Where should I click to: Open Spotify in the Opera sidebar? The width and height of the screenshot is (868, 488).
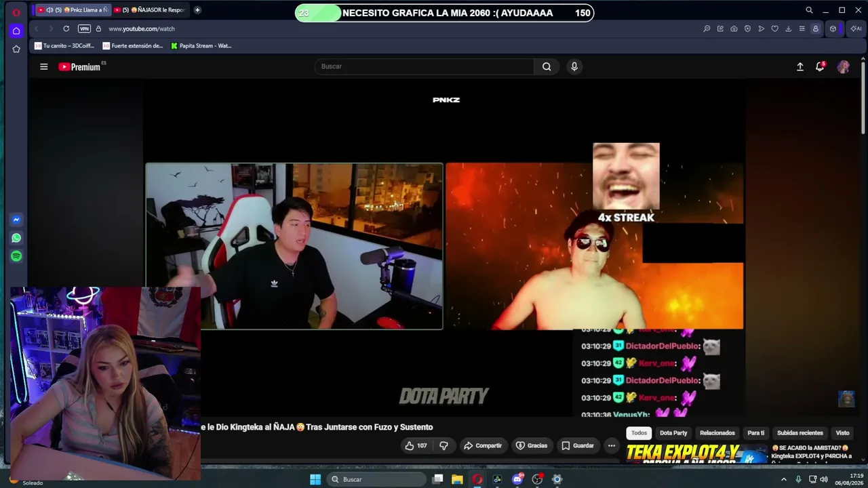click(16, 256)
